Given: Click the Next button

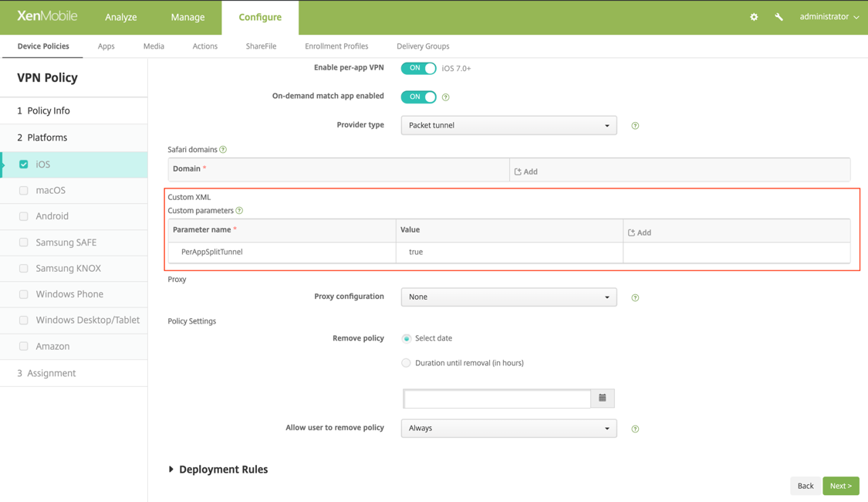Looking at the screenshot, I should click(x=841, y=486).
